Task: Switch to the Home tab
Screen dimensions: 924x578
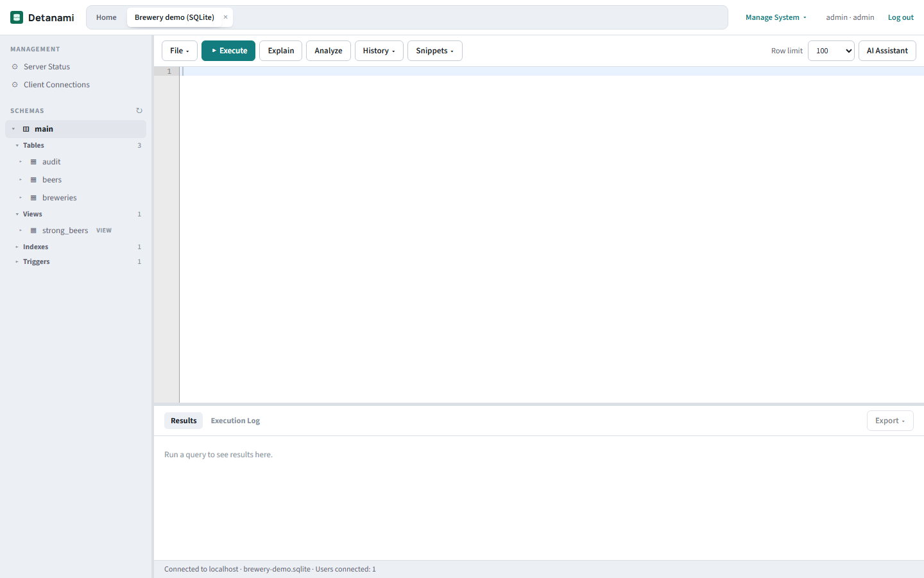Action: coord(107,17)
